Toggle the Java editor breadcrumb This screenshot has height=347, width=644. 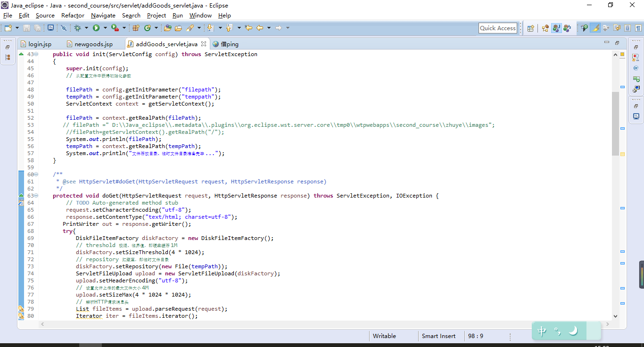point(585,28)
